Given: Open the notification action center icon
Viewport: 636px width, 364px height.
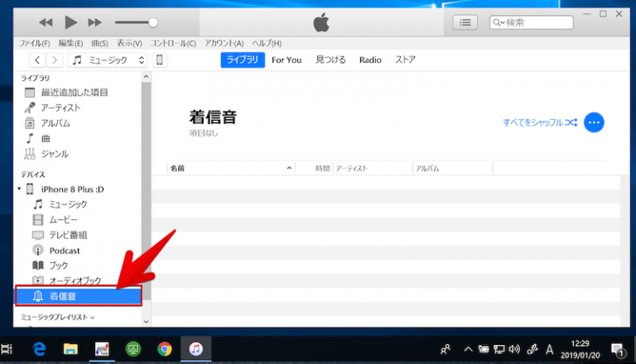Looking at the screenshot, I should pyautogui.click(x=618, y=349).
